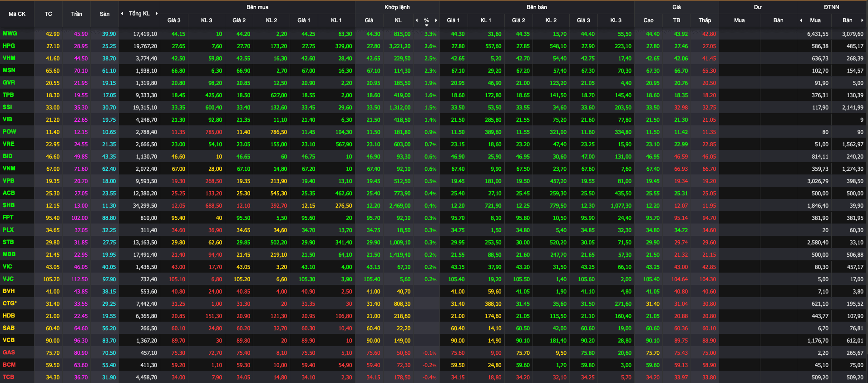Image resolution: width=868 pixels, height=383 pixels.
Task: Click MWG foreign buy value 6,431,55
Action: click(x=818, y=34)
